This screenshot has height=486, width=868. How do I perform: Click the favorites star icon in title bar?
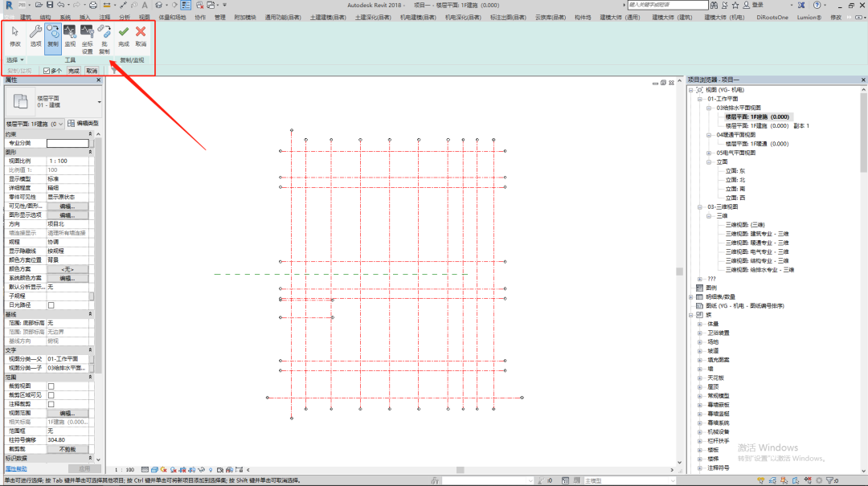pyautogui.click(x=735, y=5)
